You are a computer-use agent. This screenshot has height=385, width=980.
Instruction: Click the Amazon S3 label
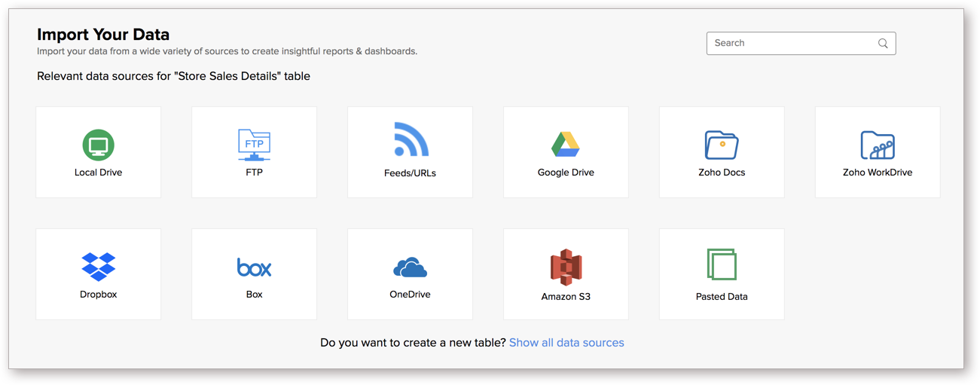[566, 297]
